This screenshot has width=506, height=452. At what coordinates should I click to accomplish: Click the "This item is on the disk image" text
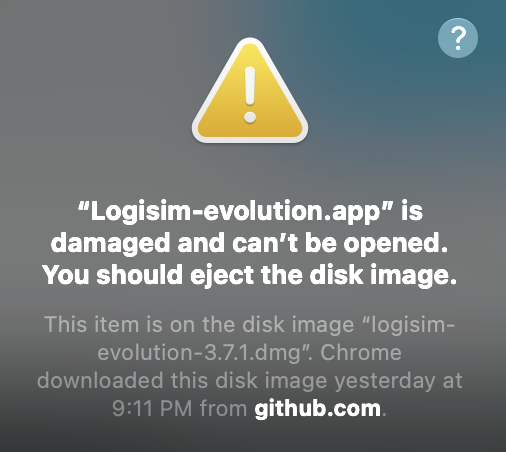point(199,324)
